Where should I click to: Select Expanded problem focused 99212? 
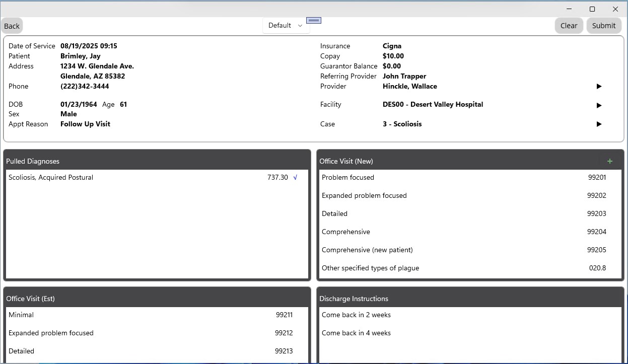[x=157, y=333]
